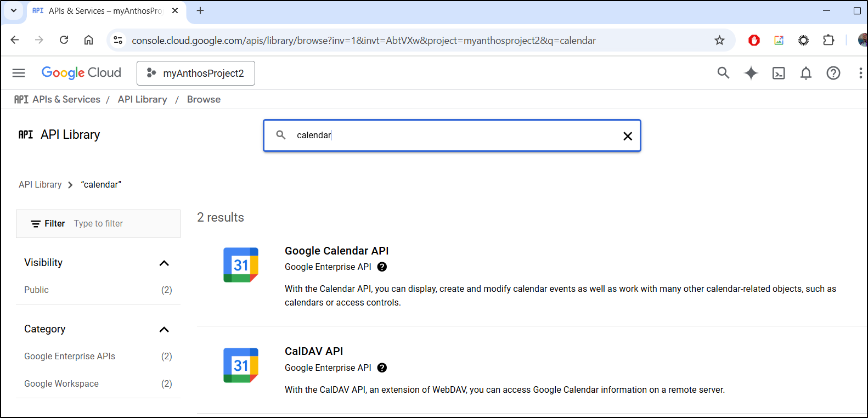
Task: Select the APIs & Services browser tab
Action: [105, 10]
